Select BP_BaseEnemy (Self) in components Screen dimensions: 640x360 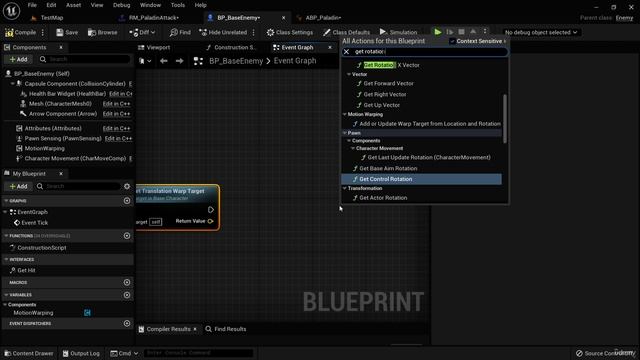(x=42, y=73)
